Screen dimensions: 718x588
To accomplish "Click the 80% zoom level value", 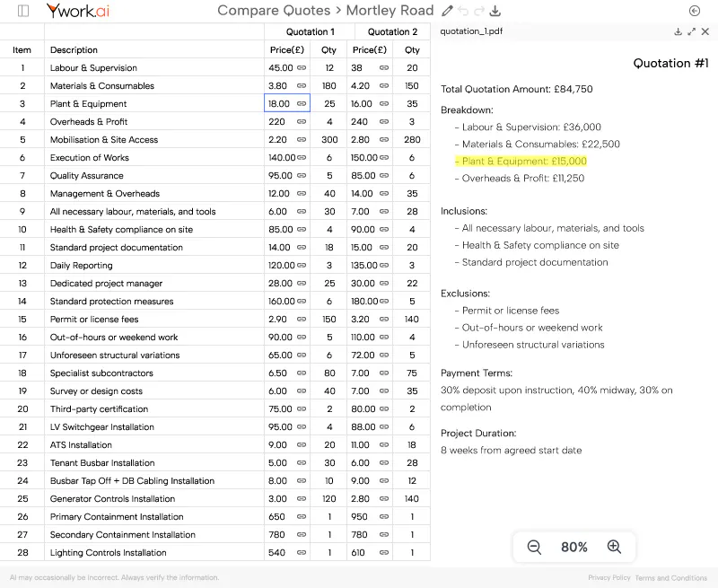I will click(574, 547).
